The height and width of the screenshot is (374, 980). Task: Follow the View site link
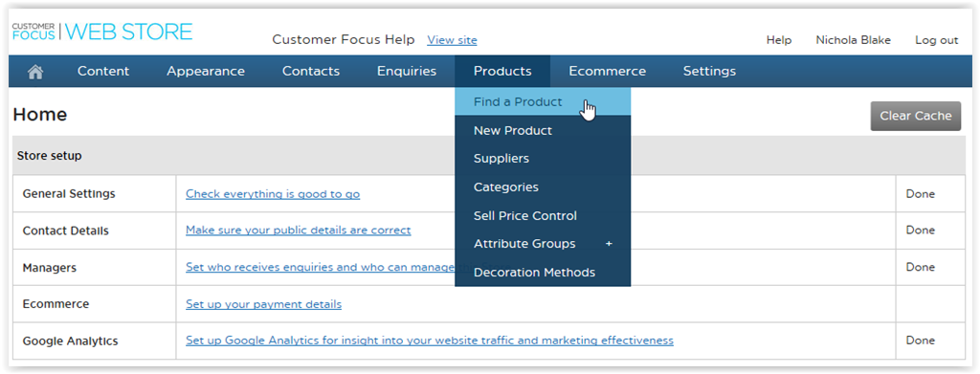coord(452,40)
